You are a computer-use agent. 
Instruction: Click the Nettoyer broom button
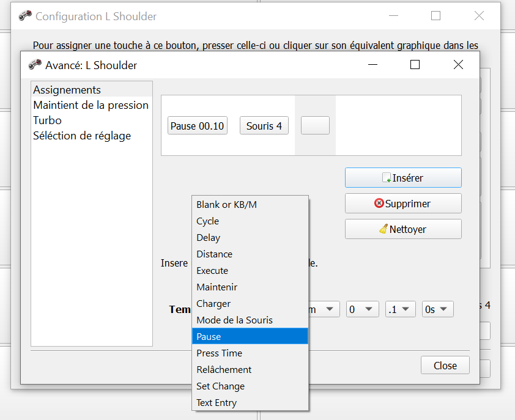[403, 229]
